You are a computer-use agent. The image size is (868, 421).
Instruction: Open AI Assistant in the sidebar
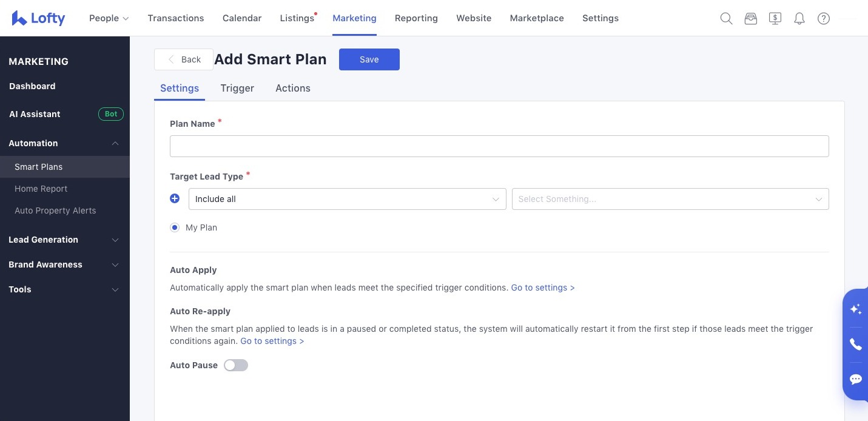point(35,114)
